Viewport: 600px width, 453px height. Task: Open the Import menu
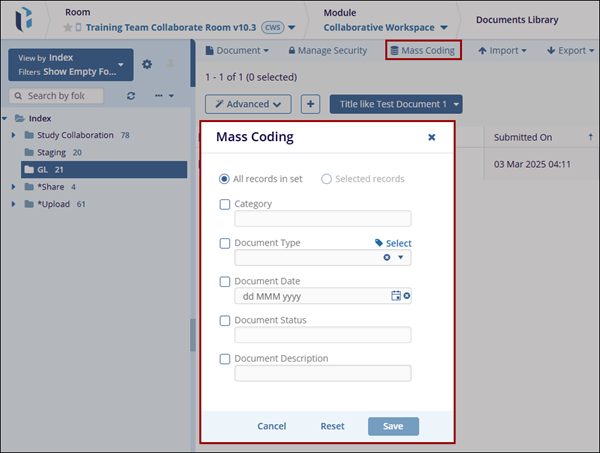click(502, 50)
